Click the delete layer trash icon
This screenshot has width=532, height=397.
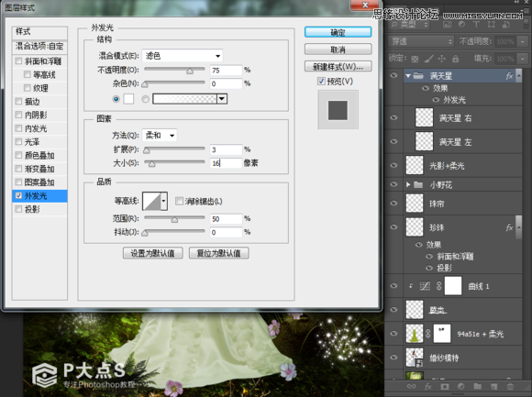510,387
